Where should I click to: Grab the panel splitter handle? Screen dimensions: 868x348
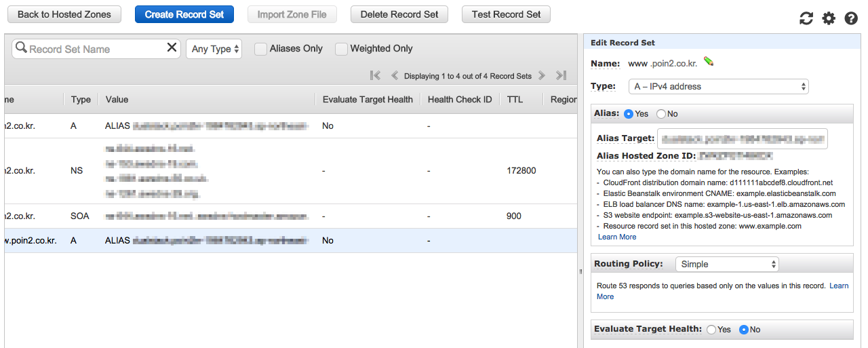pos(580,271)
